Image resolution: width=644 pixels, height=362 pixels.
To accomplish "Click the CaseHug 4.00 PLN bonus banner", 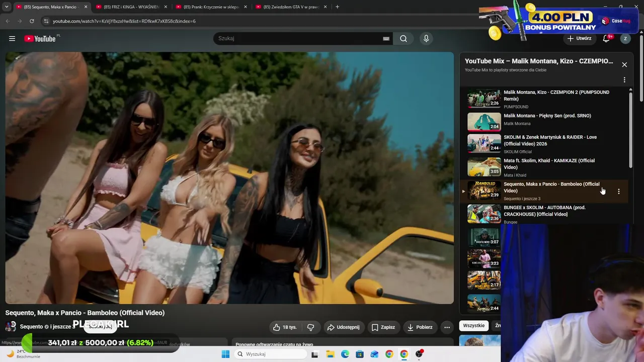I will tap(558, 20).
